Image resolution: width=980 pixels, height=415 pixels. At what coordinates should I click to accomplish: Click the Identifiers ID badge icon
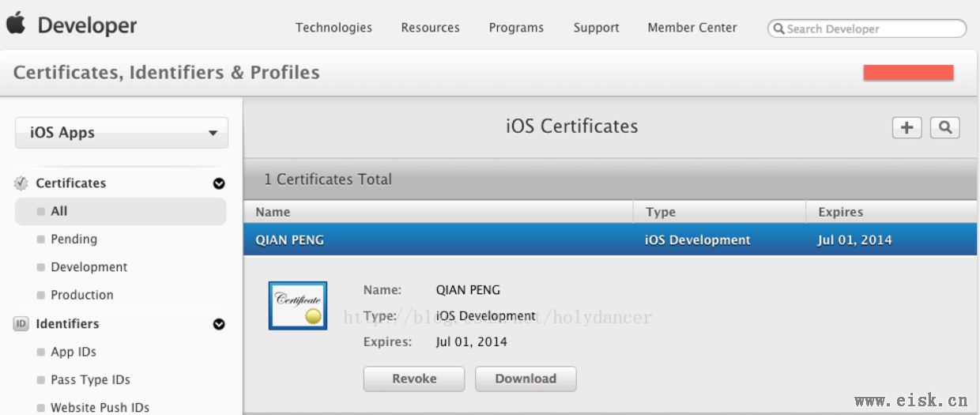pos(21,323)
